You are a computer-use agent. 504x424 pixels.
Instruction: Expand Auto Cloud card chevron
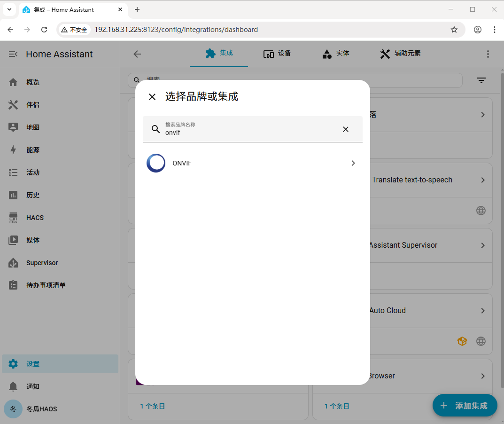483,311
